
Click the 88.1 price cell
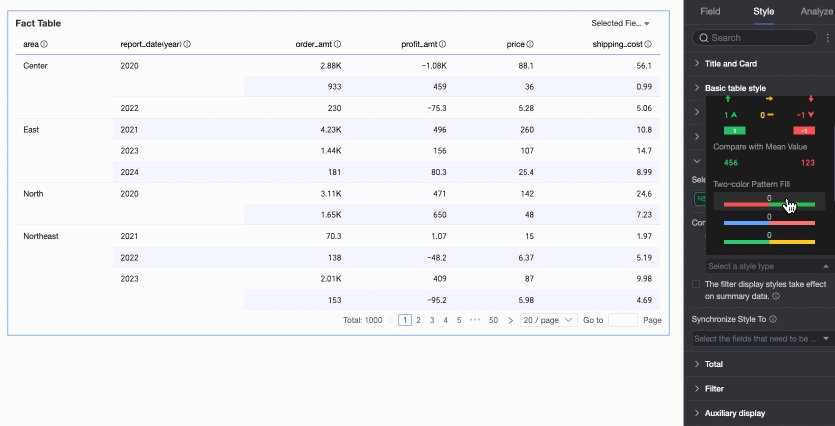pyautogui.click(x=527, y=66)
